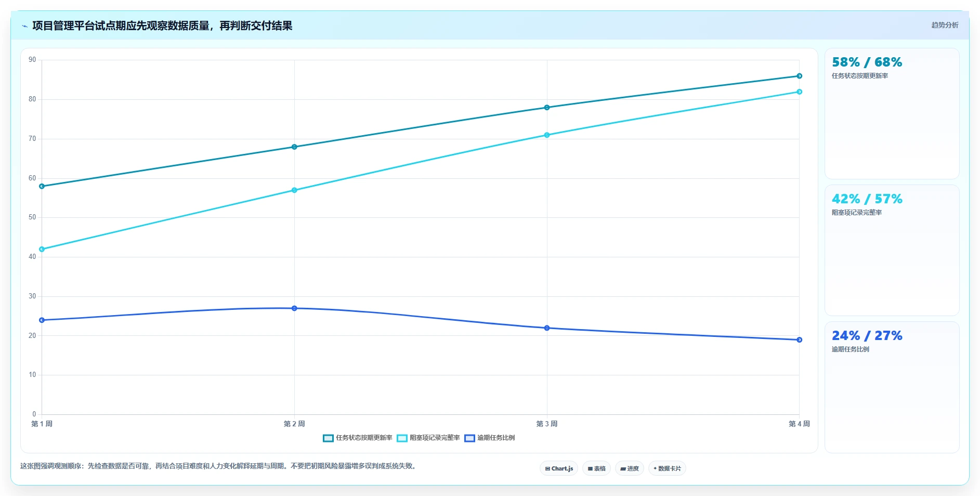The height and width of the screenshot is (496, 980).
Task: Click the x-axis label 第 2 周
Action: coord(294,424)
